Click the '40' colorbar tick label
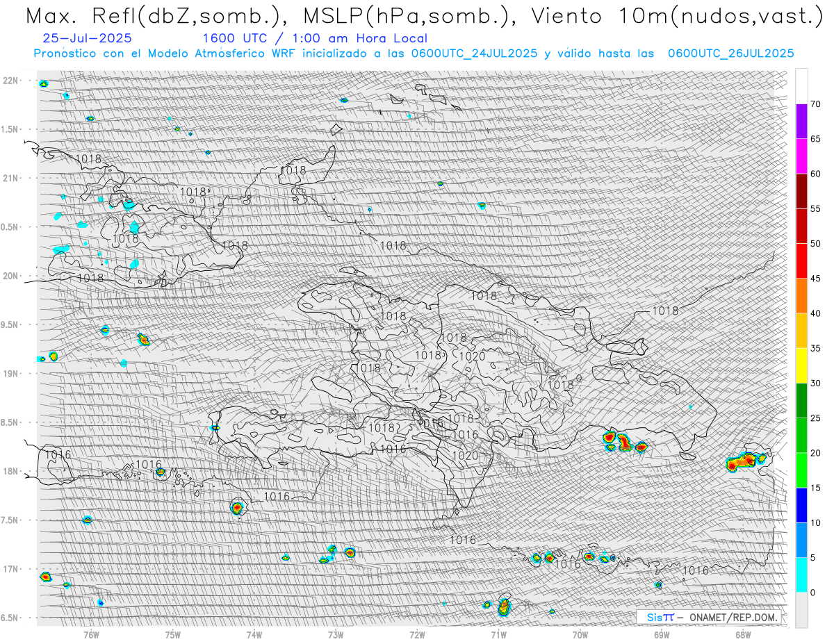This screenshot has width=834, height=644. coord(816,313)
